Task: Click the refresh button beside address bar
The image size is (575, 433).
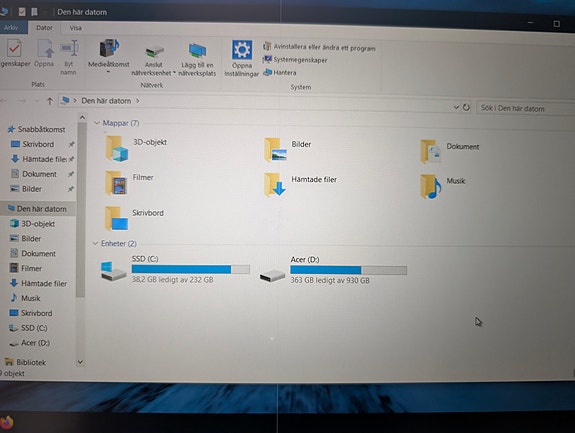Action: tap(466, 107)
